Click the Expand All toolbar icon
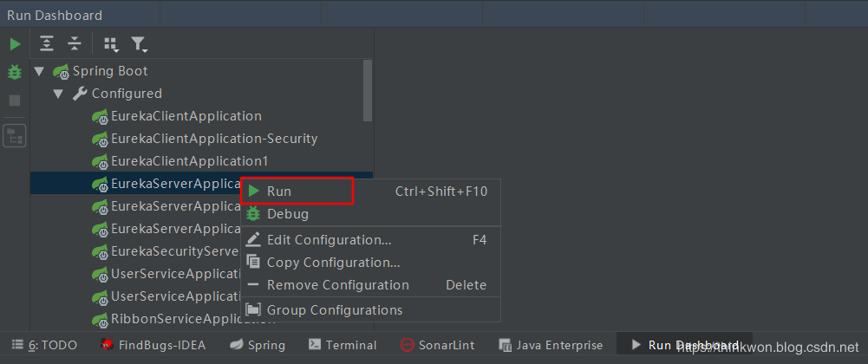The height and width of the screenshot is (364, 868). click(47, 44)
